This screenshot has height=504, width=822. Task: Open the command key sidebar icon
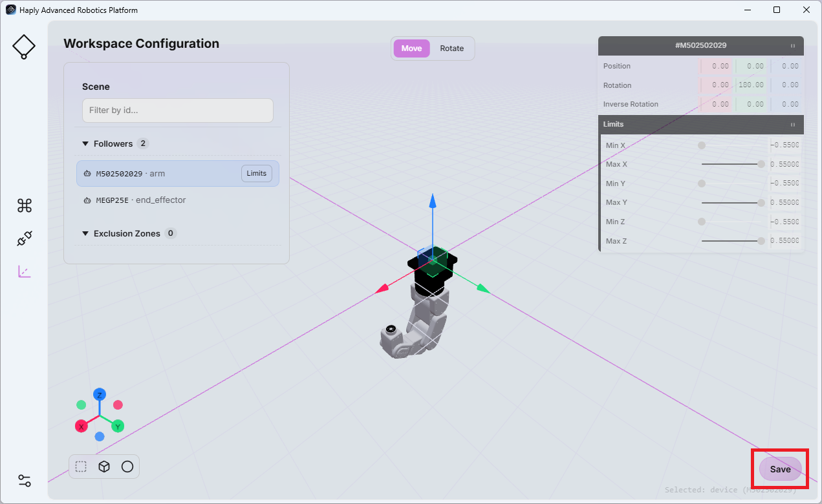[x=25, y=205]
